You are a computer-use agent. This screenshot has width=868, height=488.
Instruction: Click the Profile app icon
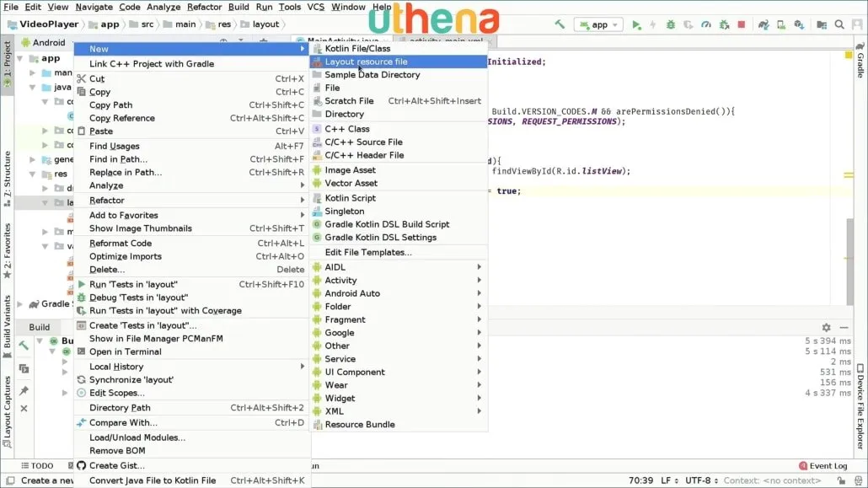tap(706, 25)
